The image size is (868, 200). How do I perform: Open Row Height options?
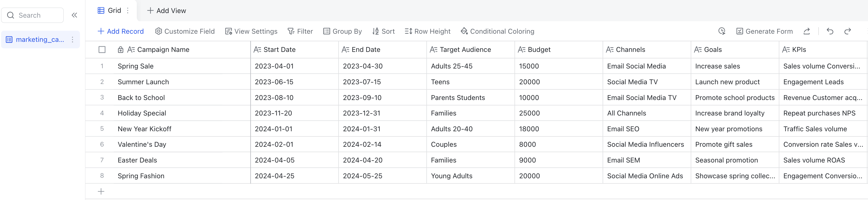pos(427,31)
